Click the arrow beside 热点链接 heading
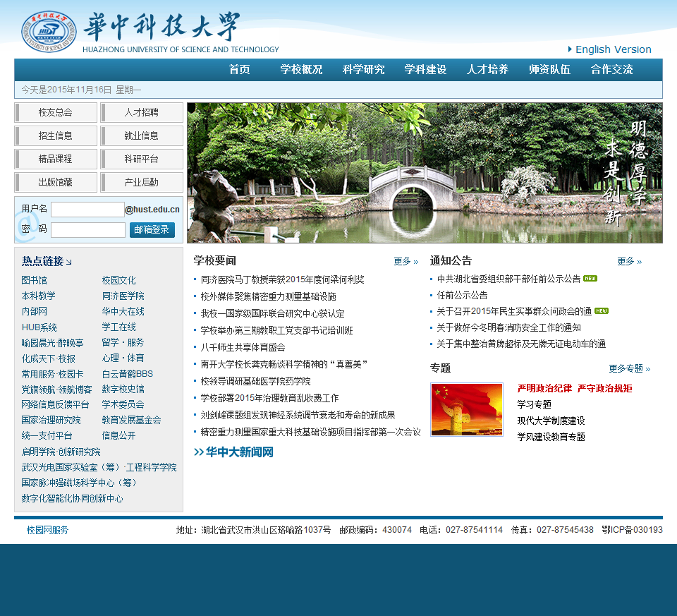The image size is (677, 616). [68, 262]
